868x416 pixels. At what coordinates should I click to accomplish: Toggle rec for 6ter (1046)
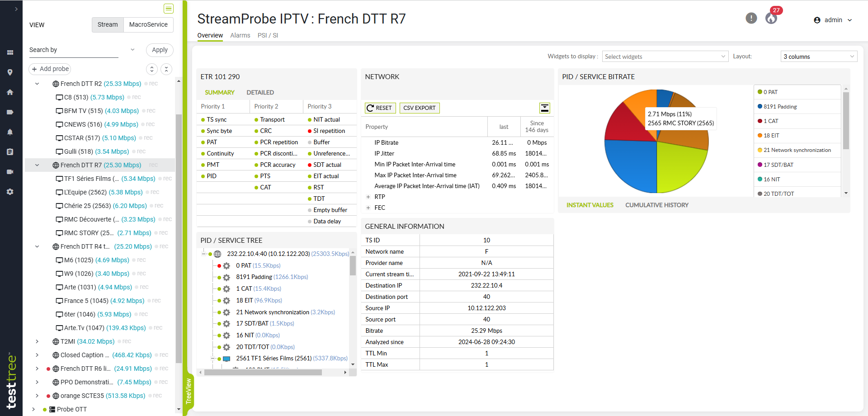click(x=141, y=314)
